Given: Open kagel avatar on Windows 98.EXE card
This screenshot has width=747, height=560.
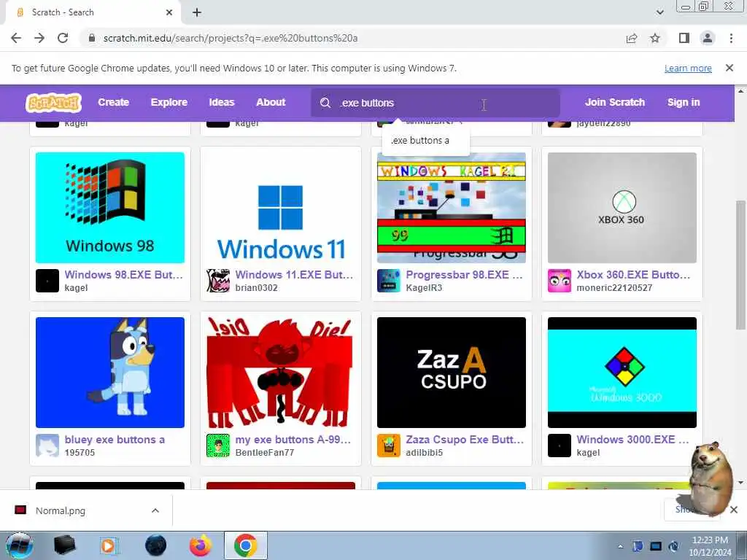Looking at the screenshot, I should tap(47, 281).
